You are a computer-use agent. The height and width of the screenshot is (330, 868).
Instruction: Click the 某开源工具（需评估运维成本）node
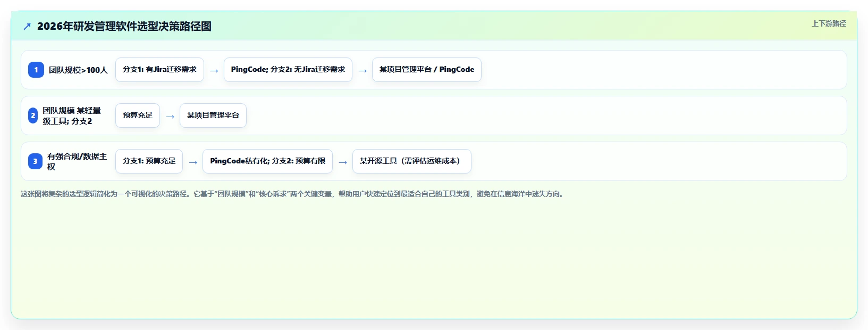412,161
